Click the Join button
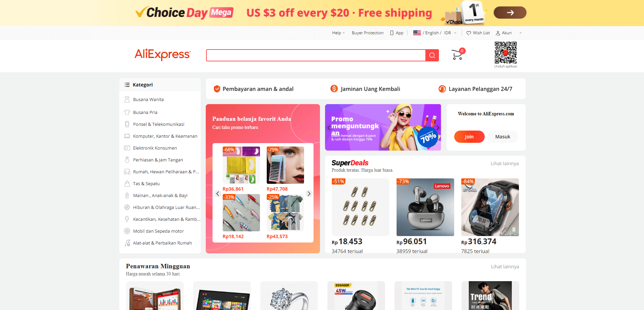 (x=469, y=137)
